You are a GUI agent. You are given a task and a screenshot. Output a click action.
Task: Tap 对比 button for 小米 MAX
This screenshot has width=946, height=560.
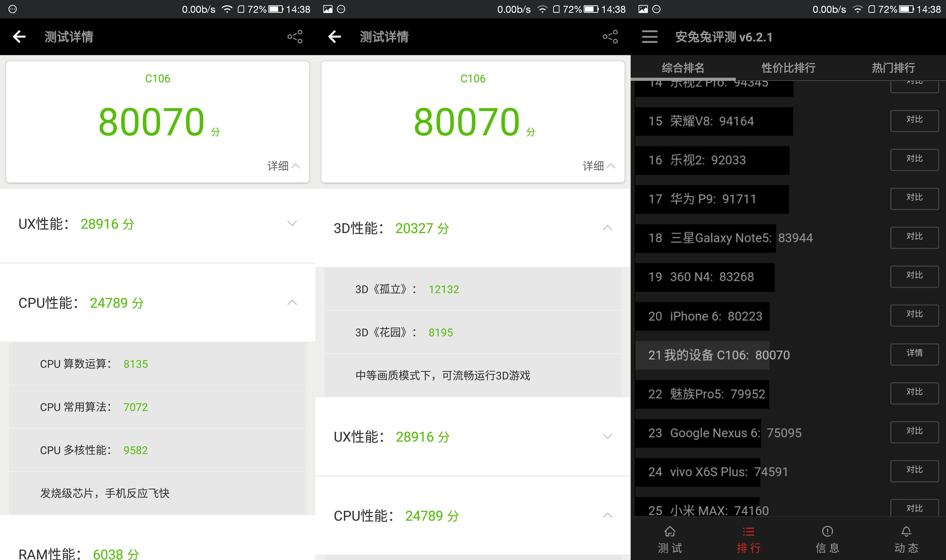[x=914, y=508]
